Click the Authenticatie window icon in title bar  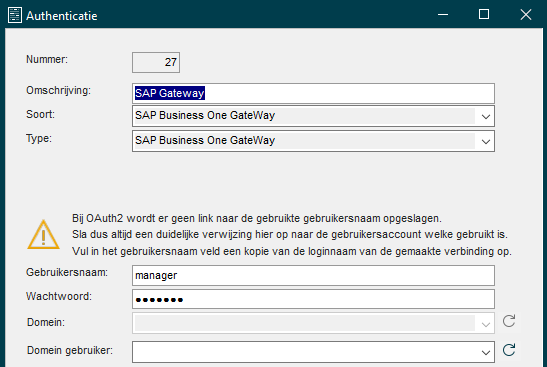15,15
